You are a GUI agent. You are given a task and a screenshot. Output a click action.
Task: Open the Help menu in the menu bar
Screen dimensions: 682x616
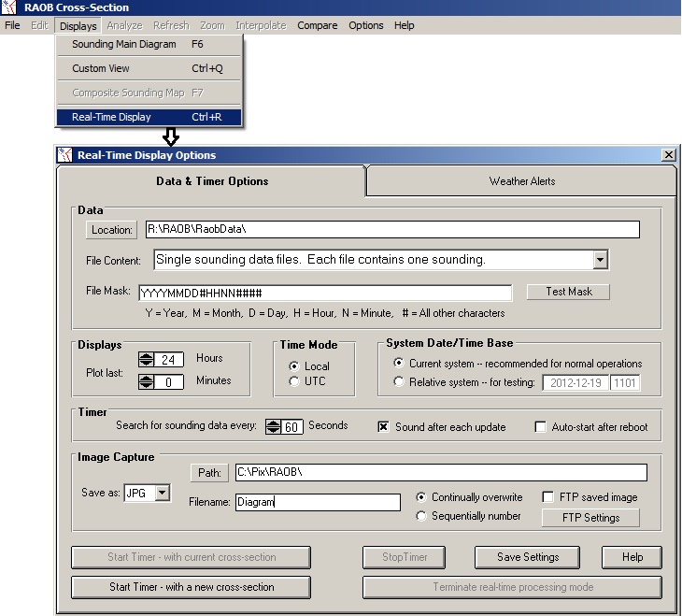[405, 25]
